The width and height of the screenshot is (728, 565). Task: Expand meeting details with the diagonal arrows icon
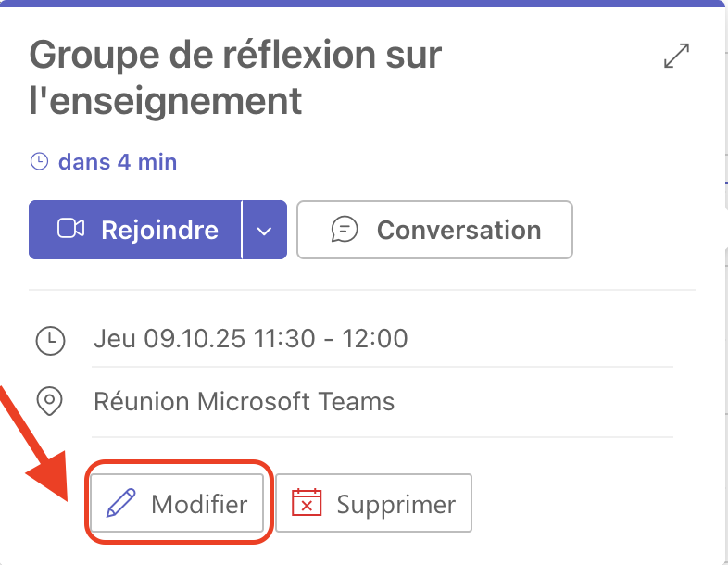[677, 56]
